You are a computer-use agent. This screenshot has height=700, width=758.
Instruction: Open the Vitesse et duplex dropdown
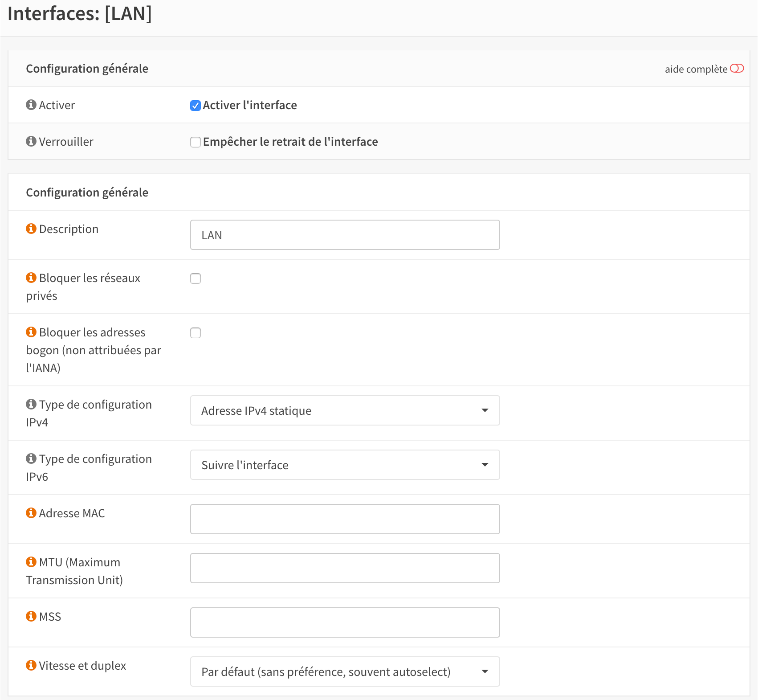point(345,671)
